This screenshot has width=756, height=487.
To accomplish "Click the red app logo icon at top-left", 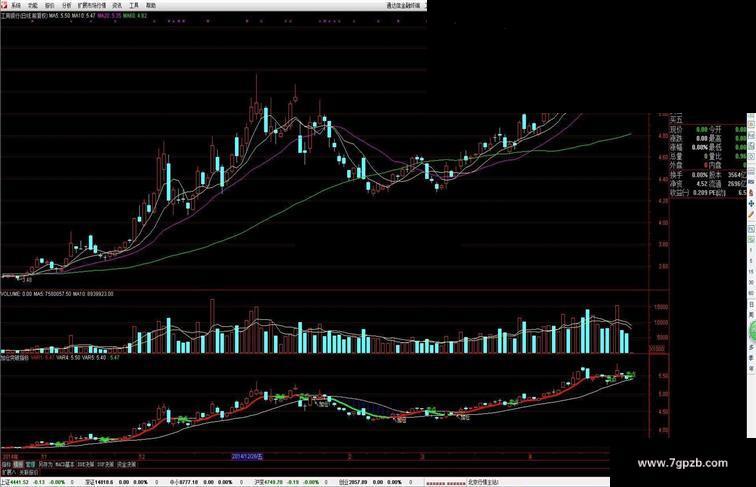I will [x=4, y=5].
